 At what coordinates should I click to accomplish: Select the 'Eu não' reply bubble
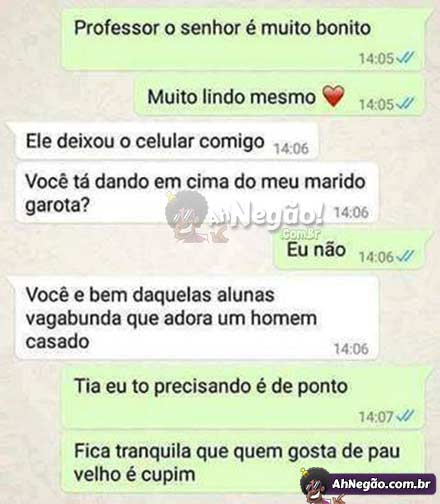pos(350,251)
